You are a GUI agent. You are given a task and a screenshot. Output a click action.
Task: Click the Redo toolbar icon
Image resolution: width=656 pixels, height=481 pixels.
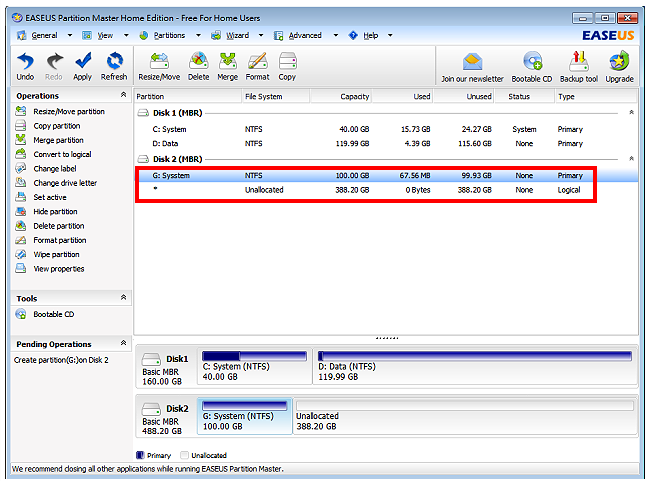[x=54, y=66]
